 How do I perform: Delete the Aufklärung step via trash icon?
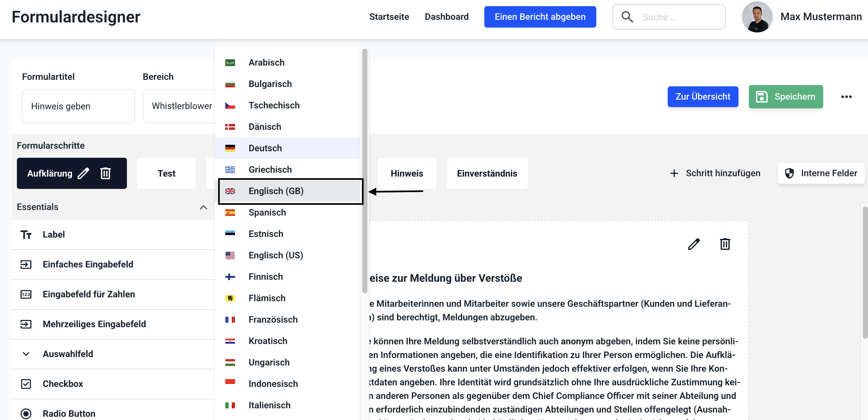coord(105,173)
